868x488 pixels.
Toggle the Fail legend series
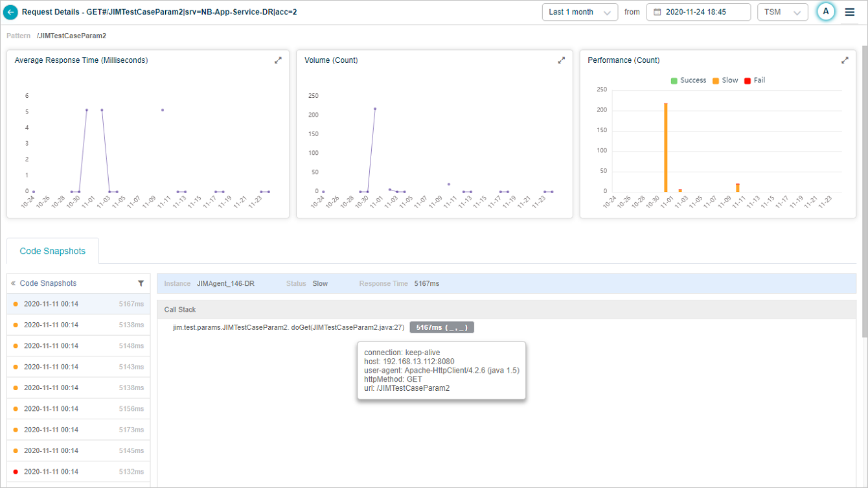point(755,80)
